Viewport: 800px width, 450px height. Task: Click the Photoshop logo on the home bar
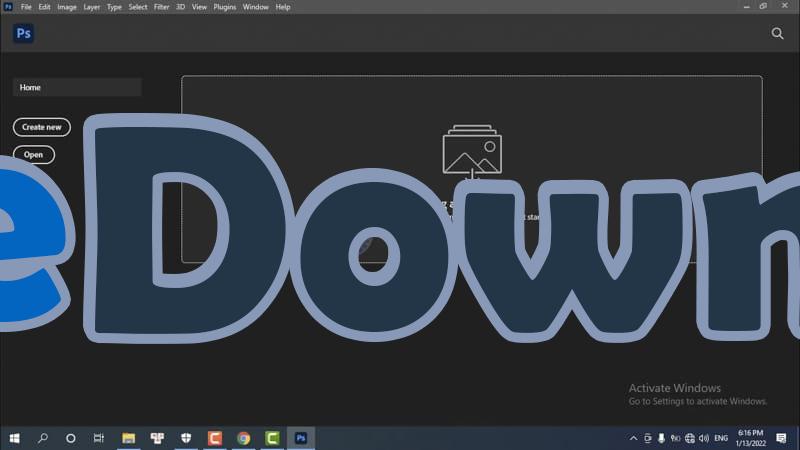(24, 33)
